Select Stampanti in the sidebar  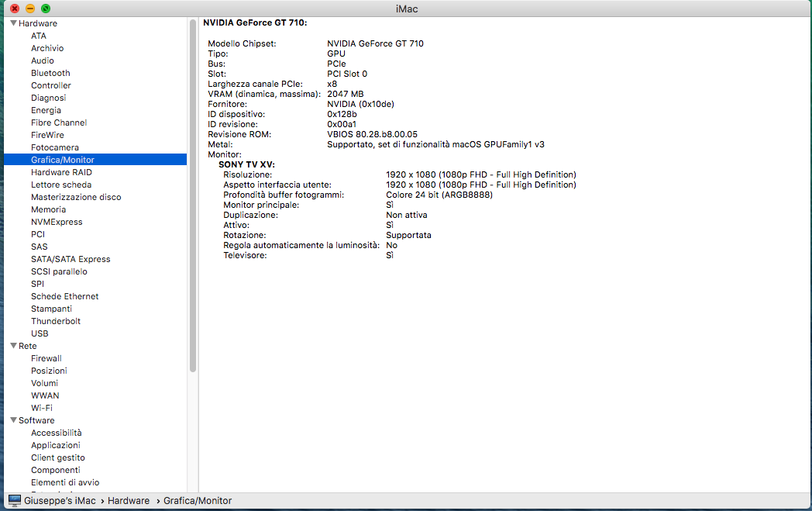[51, 309]
